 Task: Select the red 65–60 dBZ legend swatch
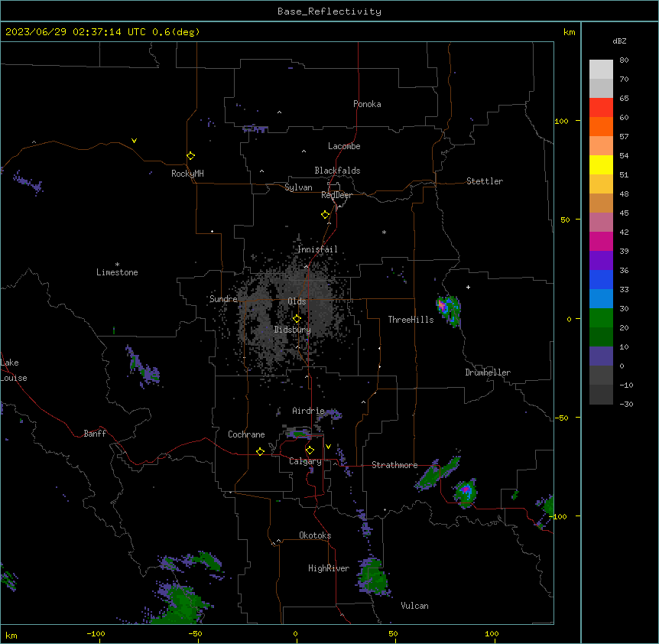point(601,107)
